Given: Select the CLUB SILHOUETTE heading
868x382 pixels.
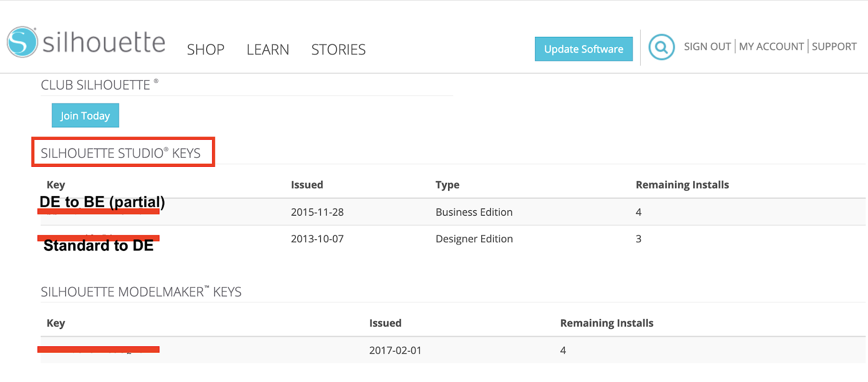Looking at the screenshot, I should (x=100, y=85).
